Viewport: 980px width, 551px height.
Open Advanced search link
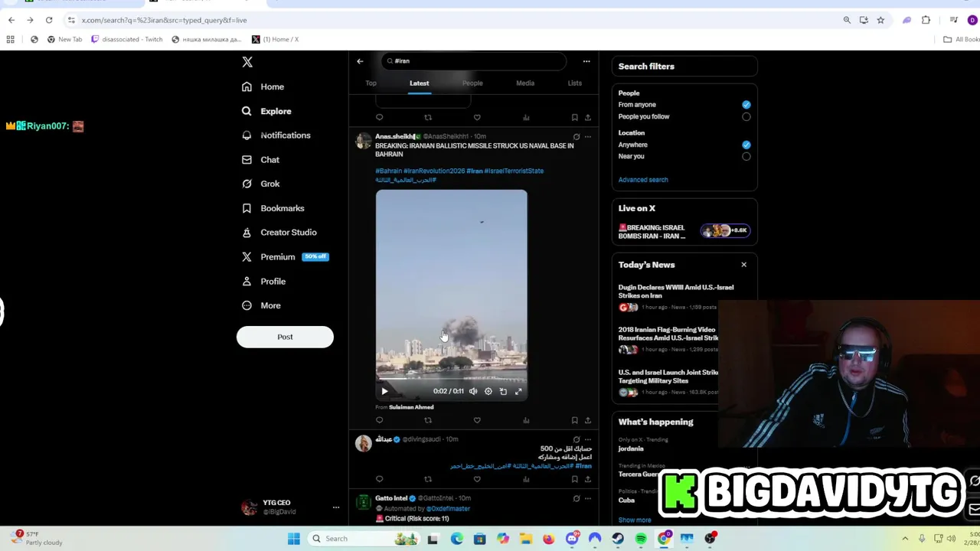(x=643, y=180)
